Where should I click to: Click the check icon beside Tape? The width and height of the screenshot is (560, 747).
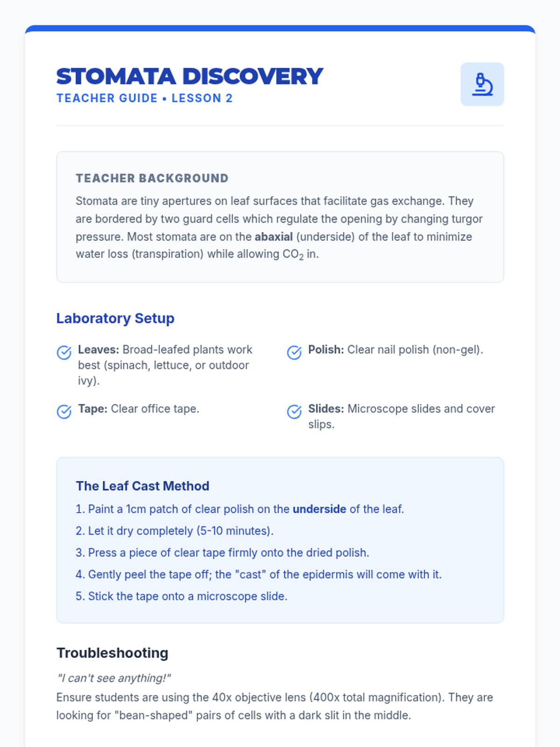coord(64,412)
